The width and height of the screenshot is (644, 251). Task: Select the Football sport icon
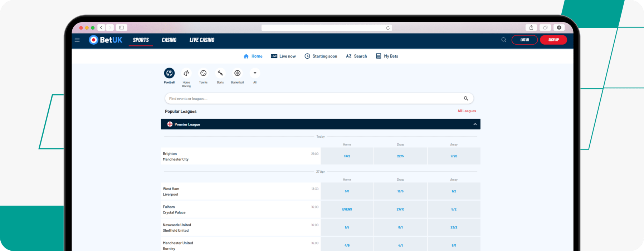[x=169, y=73]
